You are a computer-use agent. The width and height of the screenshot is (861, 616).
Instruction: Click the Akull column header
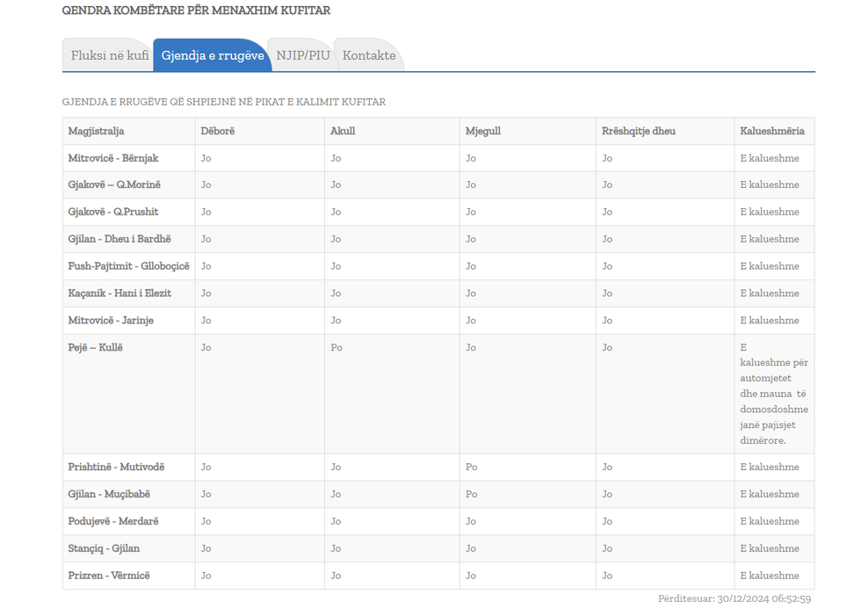click(343, 131)
